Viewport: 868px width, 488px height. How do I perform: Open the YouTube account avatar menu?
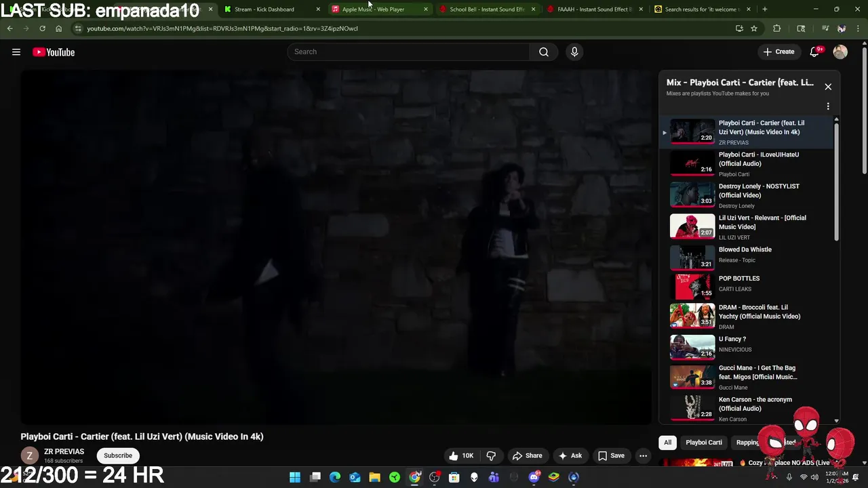(x=840, y=52)
